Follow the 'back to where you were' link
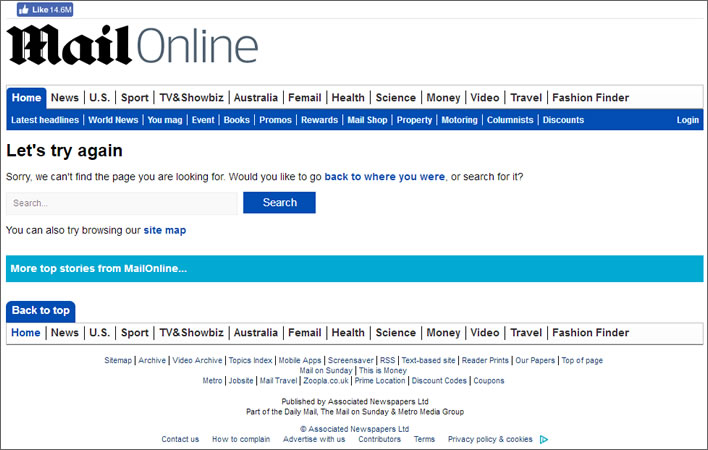The image size is (708, 450). [385, 176]
